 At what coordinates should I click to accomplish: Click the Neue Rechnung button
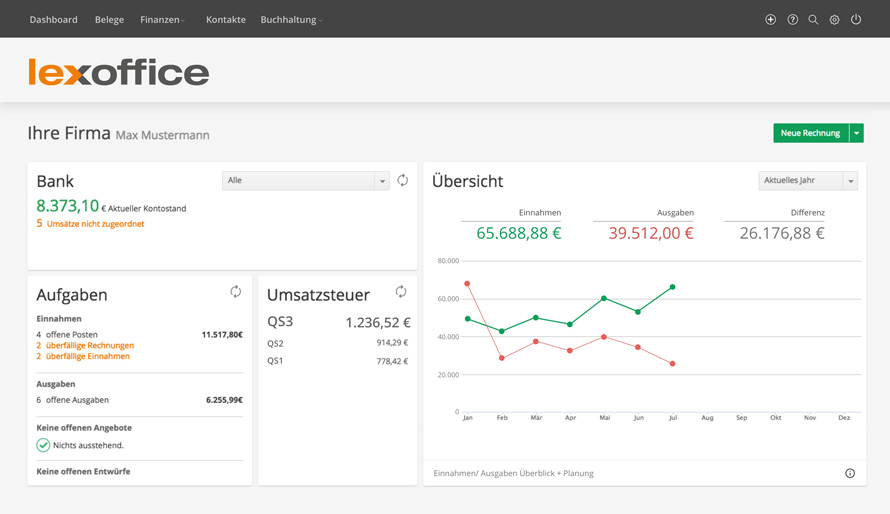pos(811,133)
